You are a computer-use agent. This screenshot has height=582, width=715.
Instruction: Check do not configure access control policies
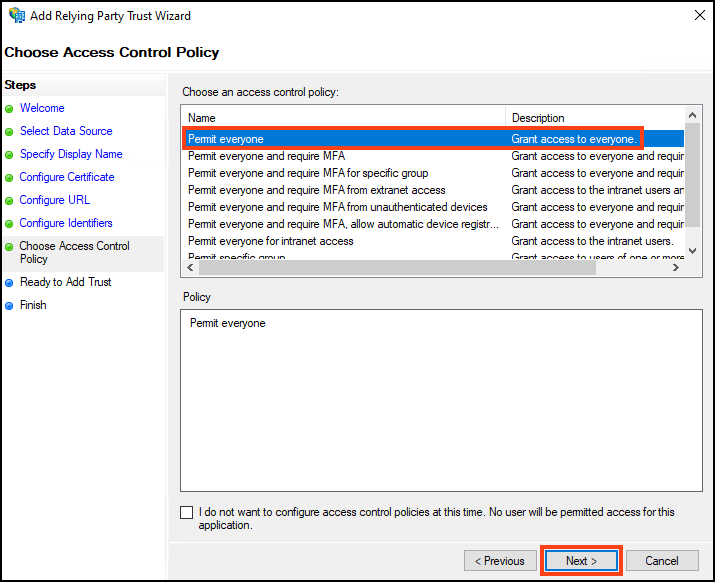187,513
